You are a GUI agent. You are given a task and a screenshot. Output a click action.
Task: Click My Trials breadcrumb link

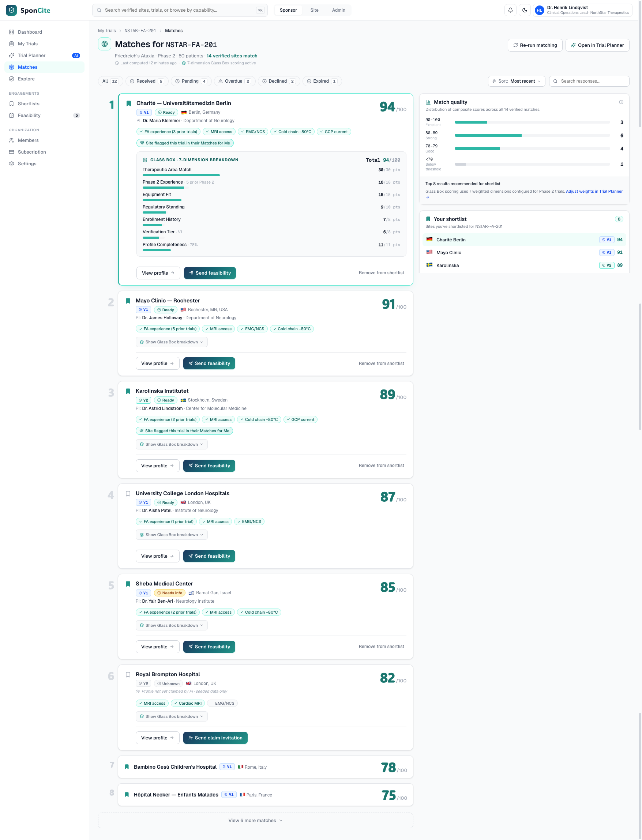click(106, 31)
